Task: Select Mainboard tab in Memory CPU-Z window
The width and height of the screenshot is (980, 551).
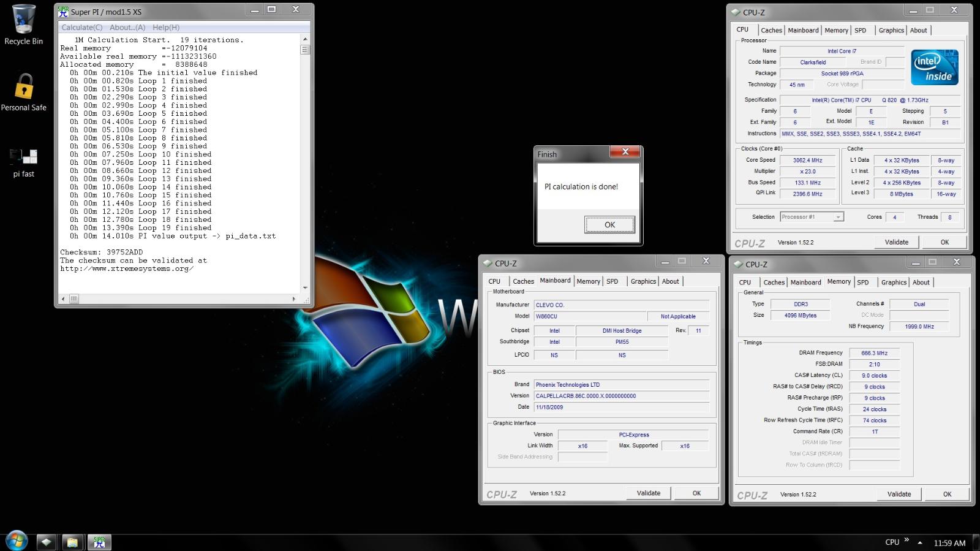Action: [805, 283]
